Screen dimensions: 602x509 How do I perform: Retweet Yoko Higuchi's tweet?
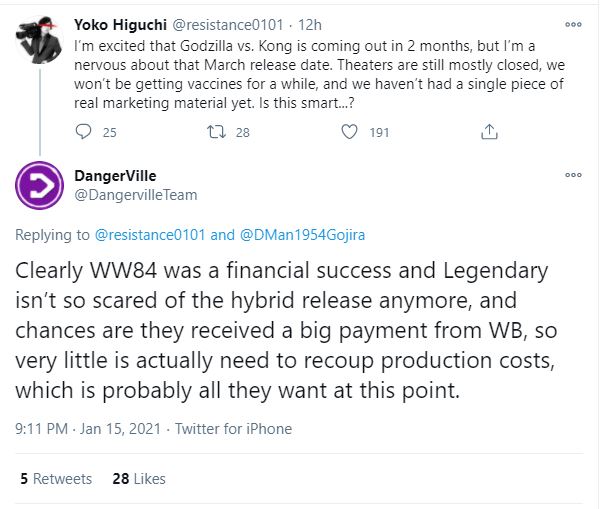coord(213,131)
